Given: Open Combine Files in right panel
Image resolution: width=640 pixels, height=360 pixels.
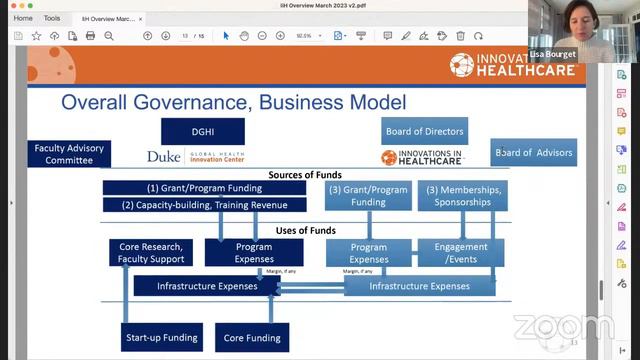Looking at the screenshot, I should point(621,150).
